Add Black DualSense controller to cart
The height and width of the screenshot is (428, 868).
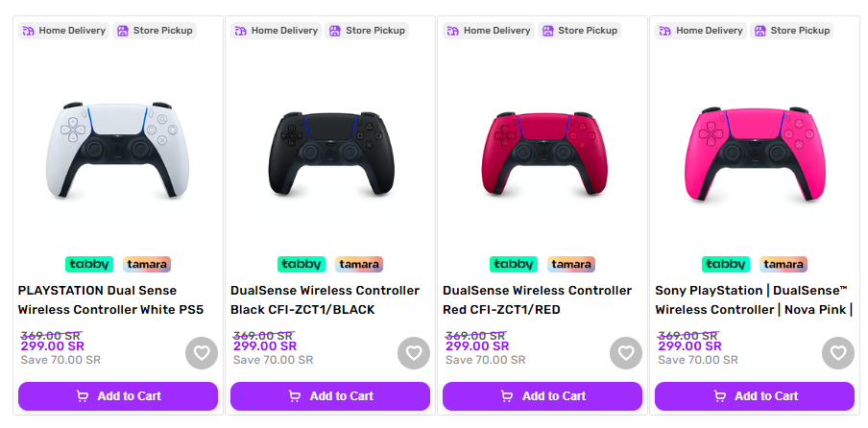click(x=330, y=396)
